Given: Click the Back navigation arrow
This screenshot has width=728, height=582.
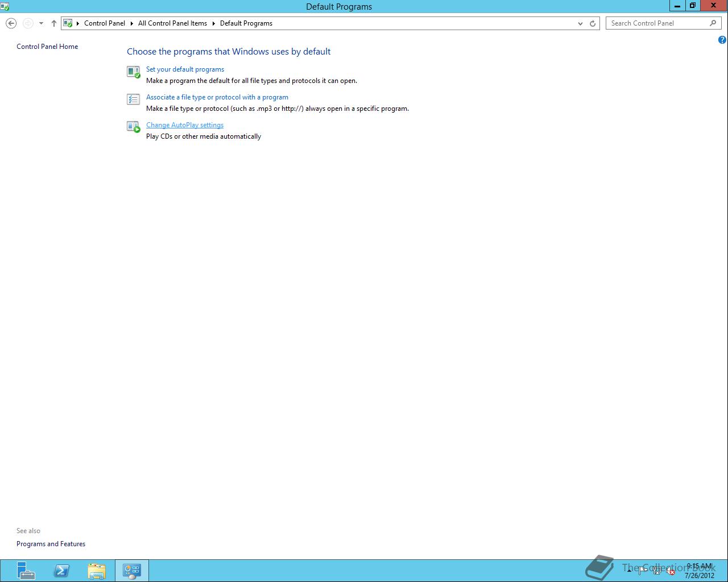Looking at the screenshot, I should tap(11, 23).
